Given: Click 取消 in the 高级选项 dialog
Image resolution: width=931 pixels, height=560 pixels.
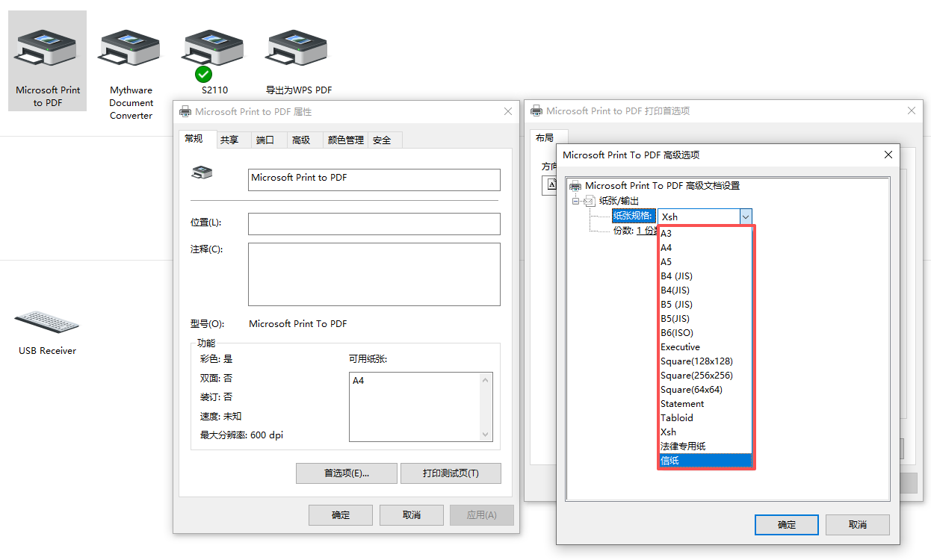Looking at the screenshot, I should click(x=858, y=525).
